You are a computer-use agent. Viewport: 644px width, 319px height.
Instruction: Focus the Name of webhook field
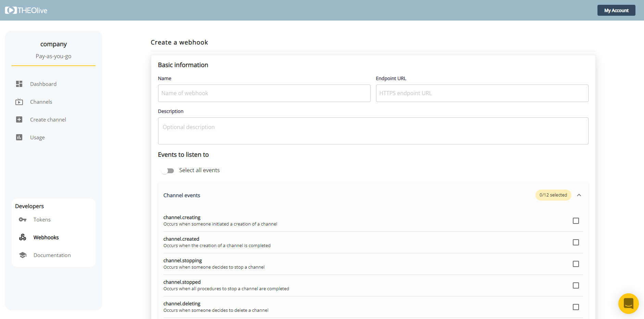tap(264, 93)
